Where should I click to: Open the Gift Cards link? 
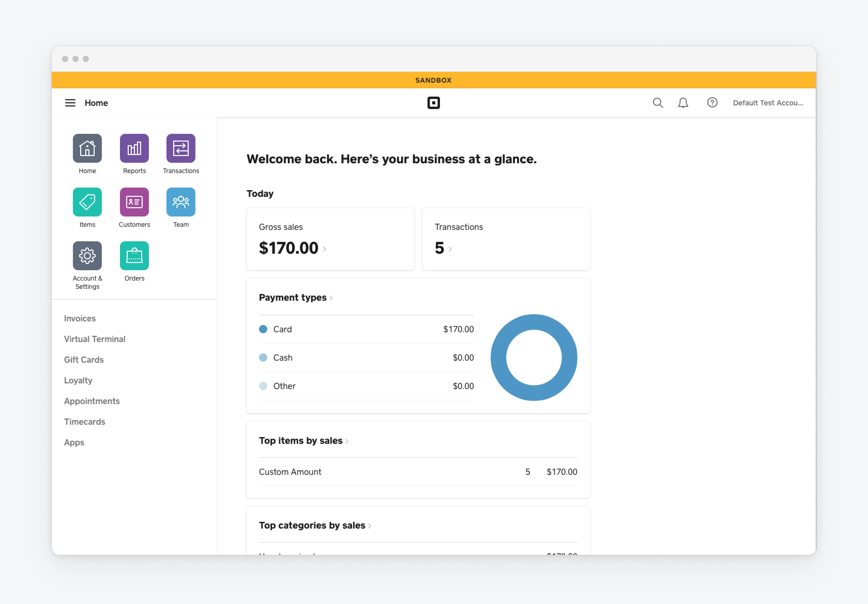coord(84,360)
